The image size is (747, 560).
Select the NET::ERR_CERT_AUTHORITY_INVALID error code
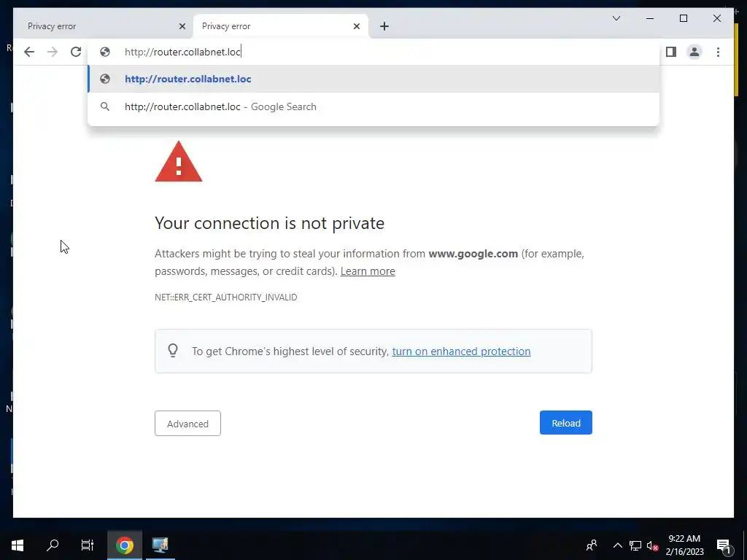(226, 297)
